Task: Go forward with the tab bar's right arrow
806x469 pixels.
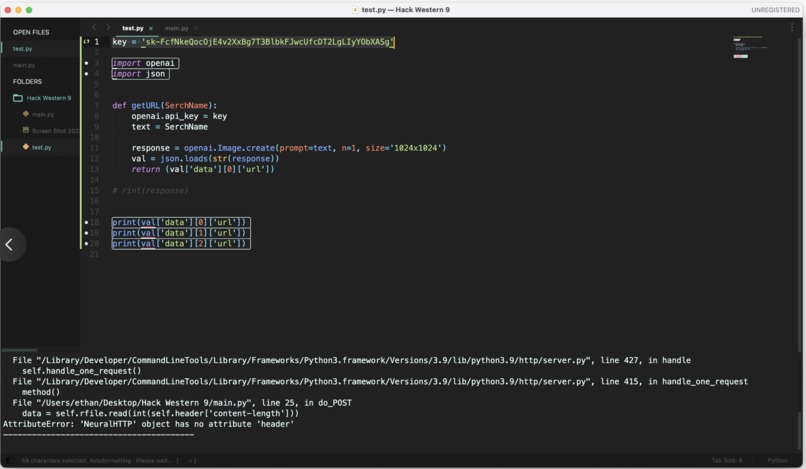Action: pyautogui.click(x=108, y=27)
